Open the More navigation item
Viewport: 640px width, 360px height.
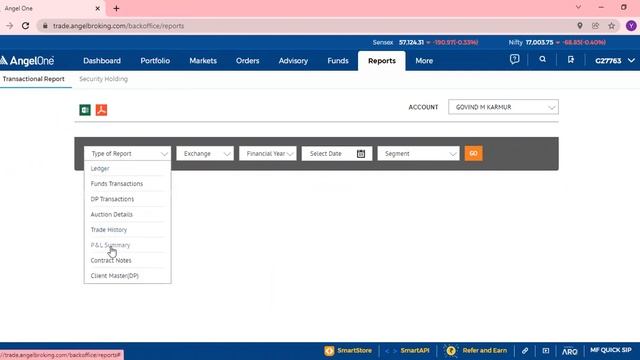(424, 61)
